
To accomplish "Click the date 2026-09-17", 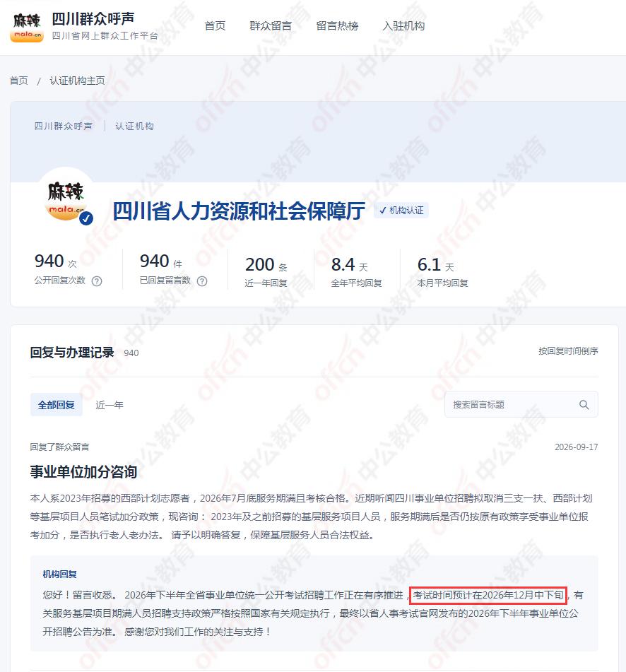I will (x=577, y=447).
